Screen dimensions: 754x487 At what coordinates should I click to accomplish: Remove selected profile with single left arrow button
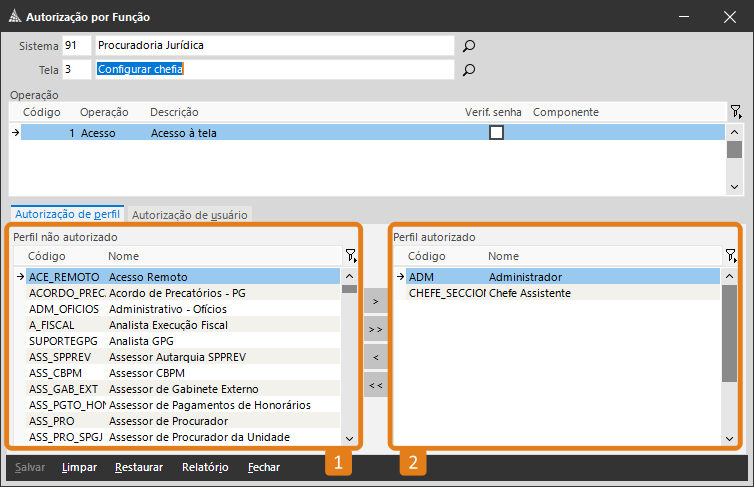click(x=375, y=357)
